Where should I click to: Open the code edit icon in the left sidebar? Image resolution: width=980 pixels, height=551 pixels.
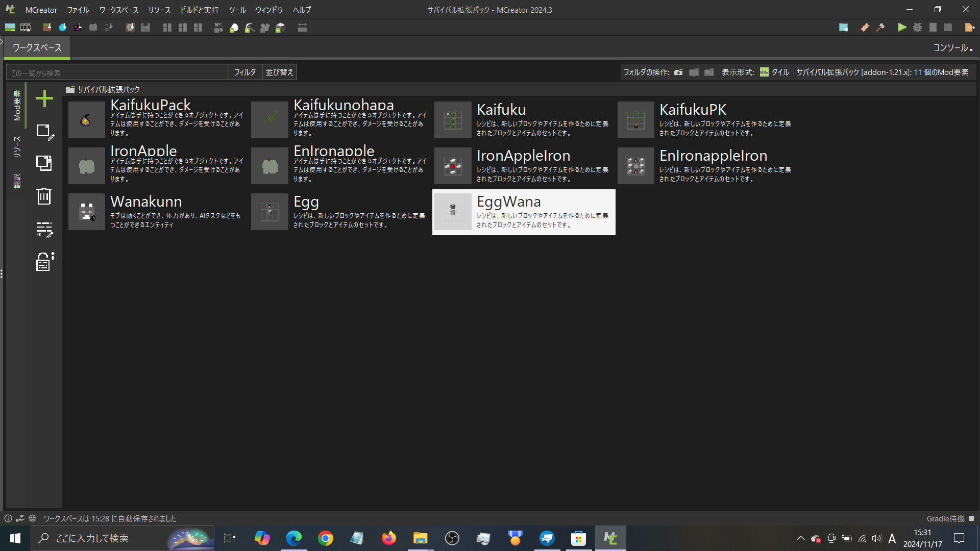(x=44, y=230)
